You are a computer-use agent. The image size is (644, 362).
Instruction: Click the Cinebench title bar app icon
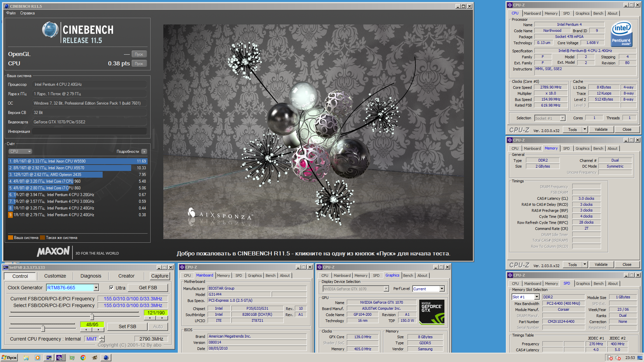pos(6,6)
